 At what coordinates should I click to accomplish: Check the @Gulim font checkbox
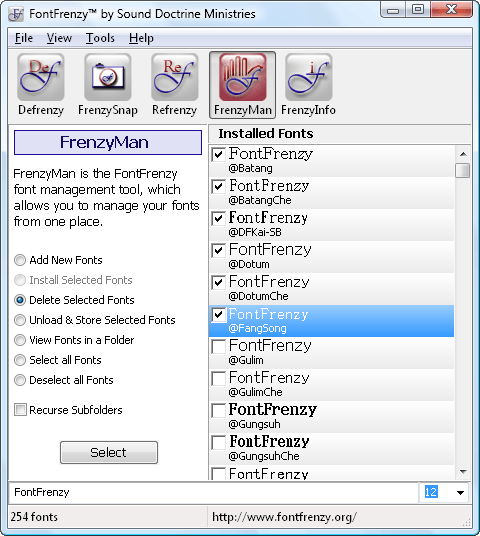click(218, 346)
